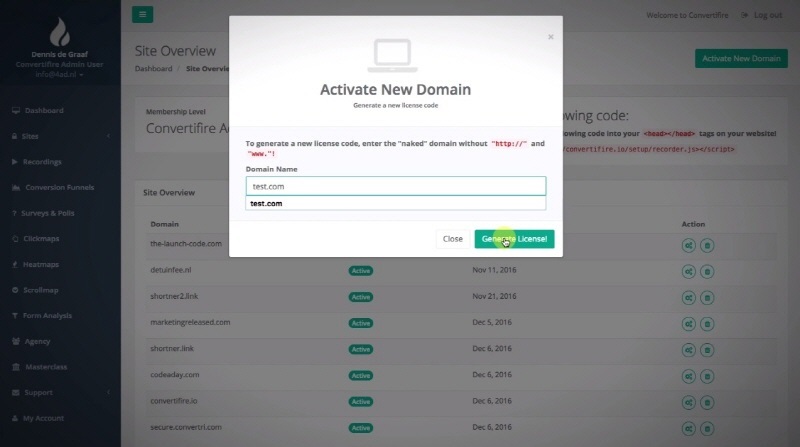Click the Action column header
This screenshot has width=800, height=447.
[693, 224]
